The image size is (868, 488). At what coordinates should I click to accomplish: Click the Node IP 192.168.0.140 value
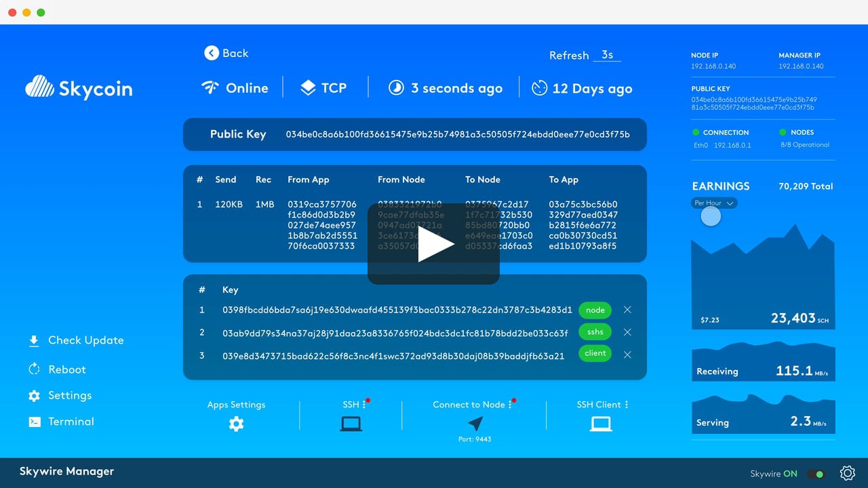[713, 66]
